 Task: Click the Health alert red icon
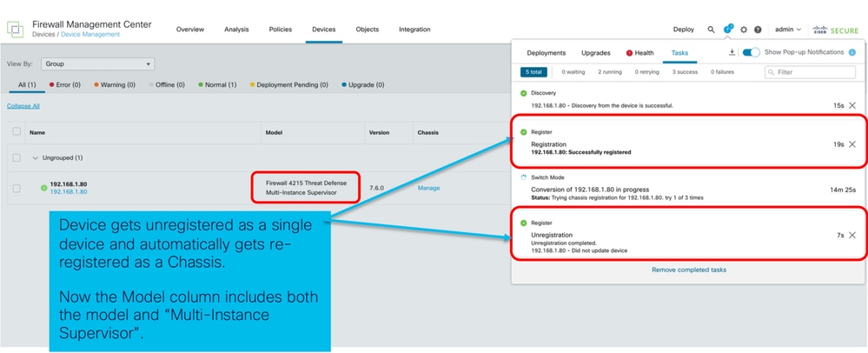point(629,53)
